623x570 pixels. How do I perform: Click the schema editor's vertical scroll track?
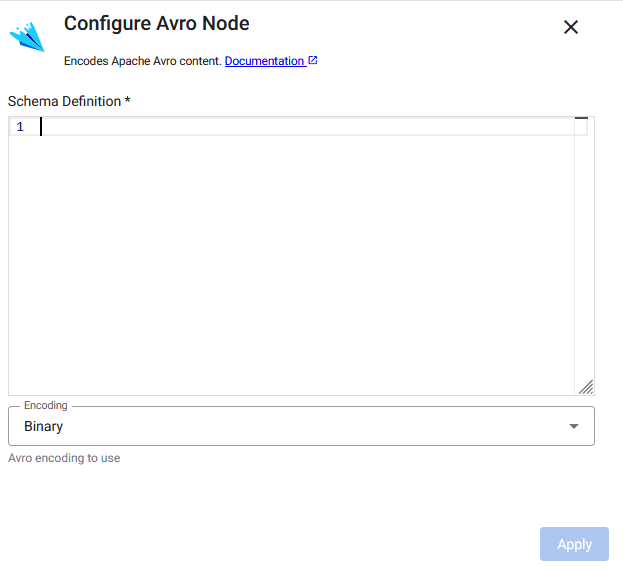(x=581, y=250)
